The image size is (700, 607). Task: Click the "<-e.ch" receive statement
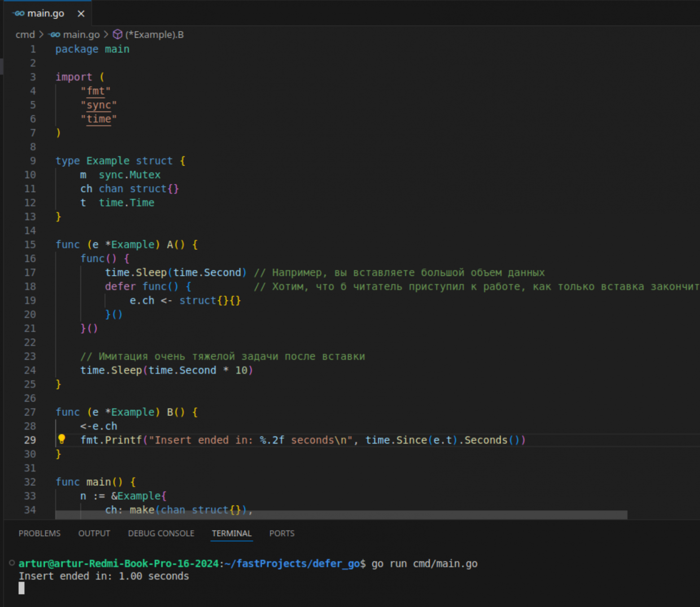pos(99,426)
